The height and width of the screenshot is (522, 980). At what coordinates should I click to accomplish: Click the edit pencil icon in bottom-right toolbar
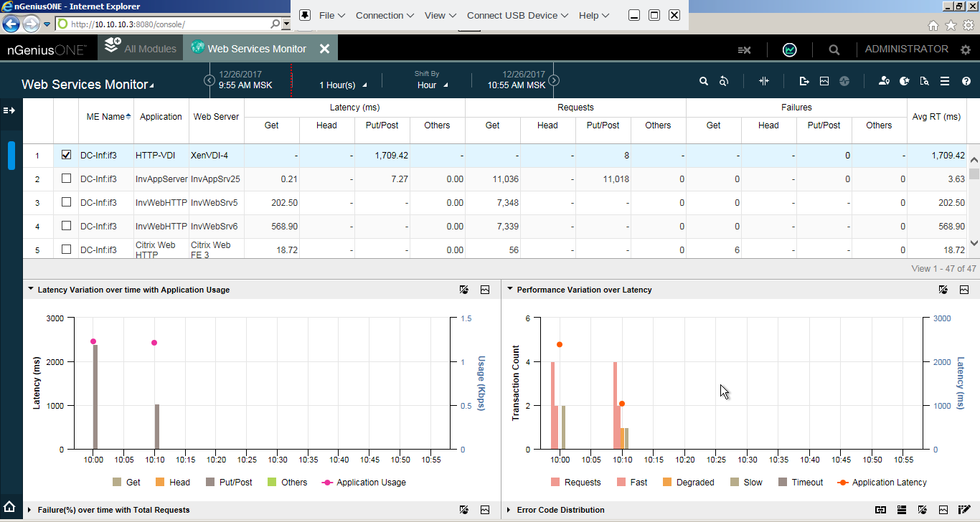[x=964, y=510]
